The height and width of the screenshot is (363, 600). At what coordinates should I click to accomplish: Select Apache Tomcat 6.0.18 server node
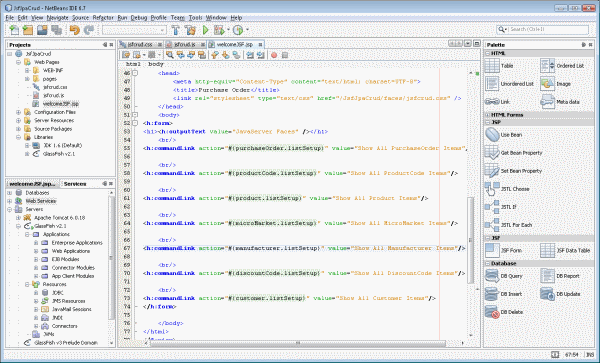click(60, 218)
